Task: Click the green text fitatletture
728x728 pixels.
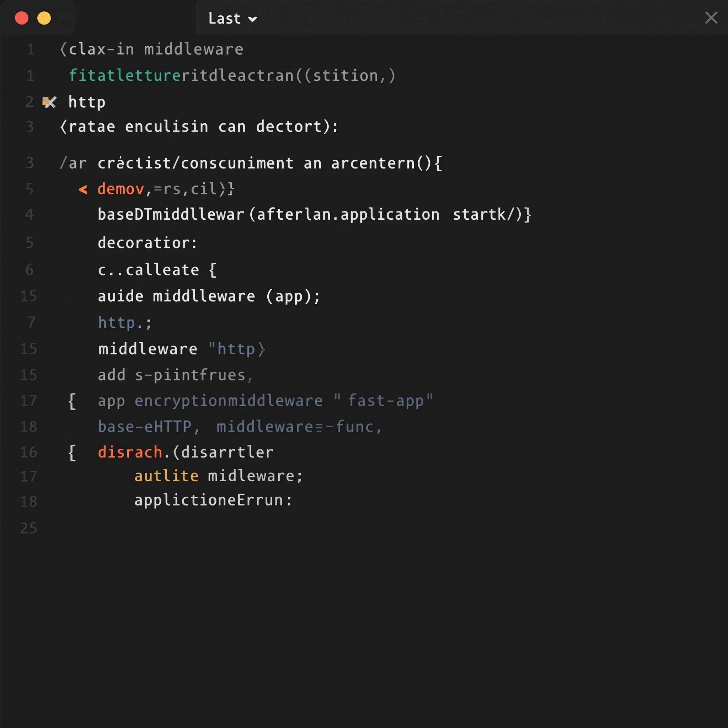Action: (x=125, y=75)
